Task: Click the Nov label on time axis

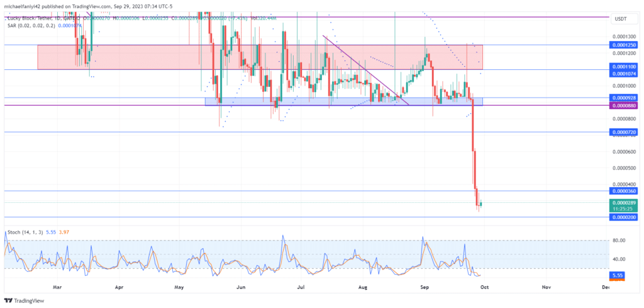Action: [x=546, y=286]
